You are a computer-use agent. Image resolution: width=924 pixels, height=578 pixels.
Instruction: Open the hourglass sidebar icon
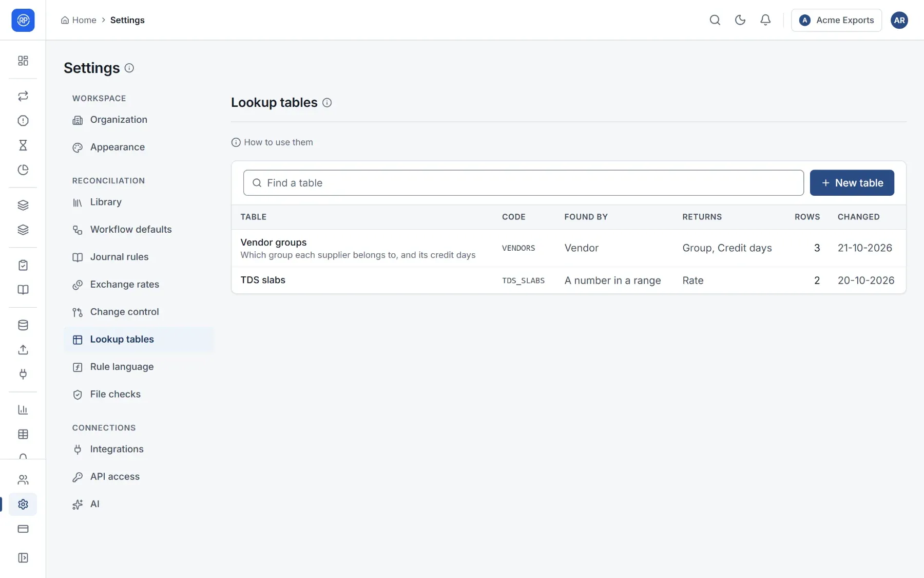[23, 145]
